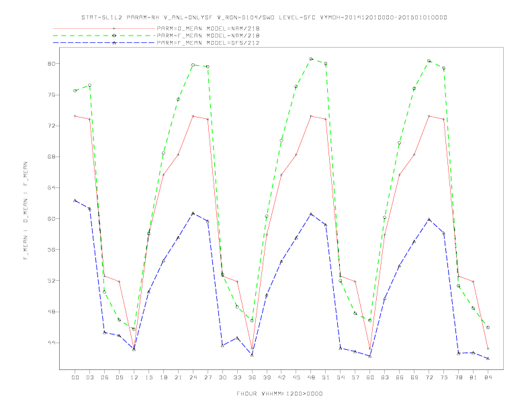Click x-axis tick label 15
Screen dimensions: 532x411
tap(148, 377)
